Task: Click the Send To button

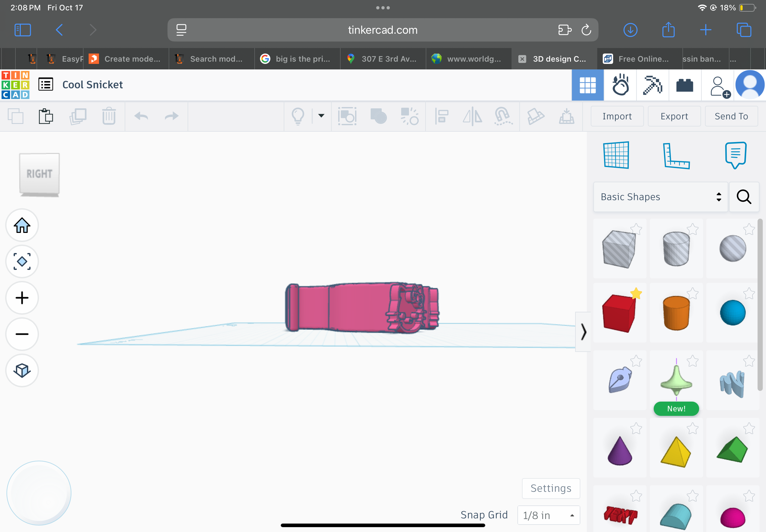Action: (731, 116)
